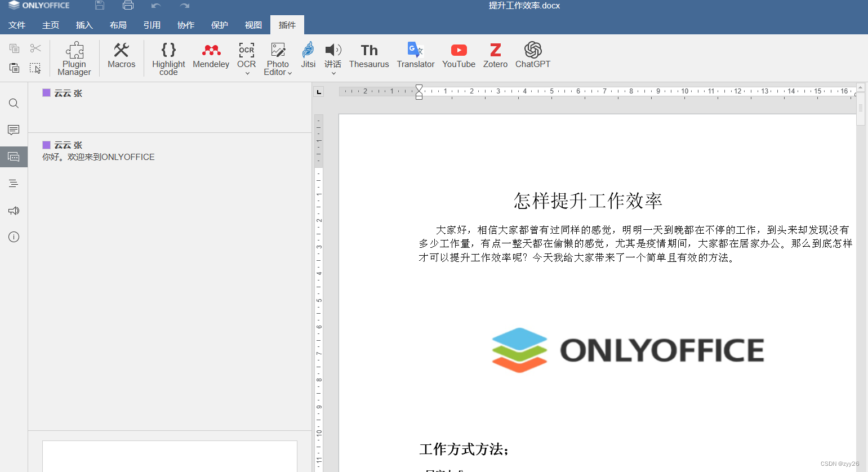Switch to the 主页 tab
Image resolution: width=868 pixels, height=472 pixels.
(51, 25)
